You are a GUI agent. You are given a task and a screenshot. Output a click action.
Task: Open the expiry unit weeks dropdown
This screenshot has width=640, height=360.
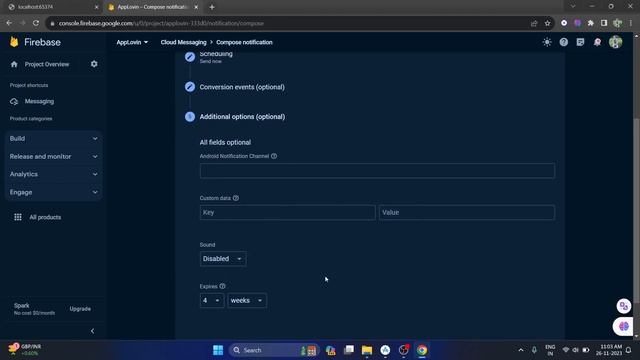point(247,300)
